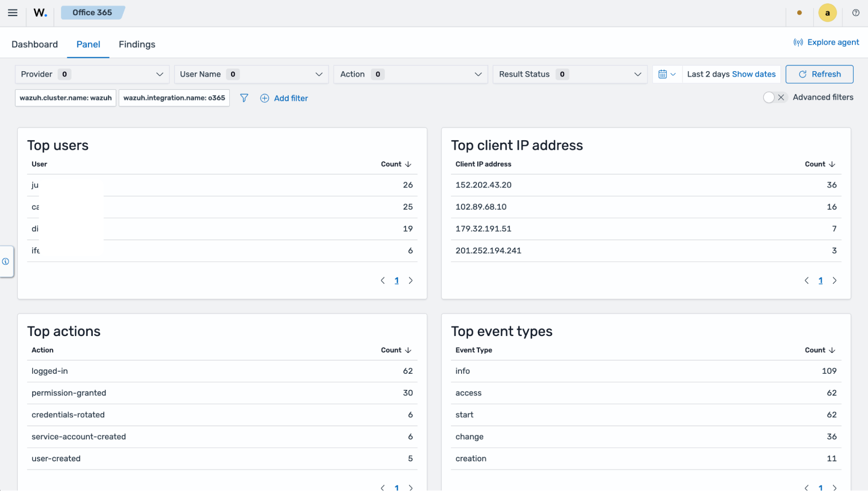Select the Panel tab
This screenshot has width=868, height=491.
[88, 44]
